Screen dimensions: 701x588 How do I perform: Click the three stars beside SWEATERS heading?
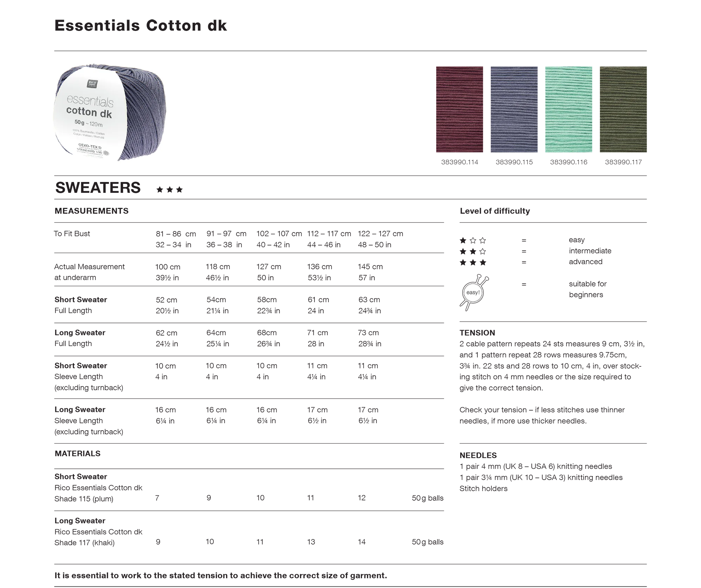pyautogui.click(x=170, y=190)
